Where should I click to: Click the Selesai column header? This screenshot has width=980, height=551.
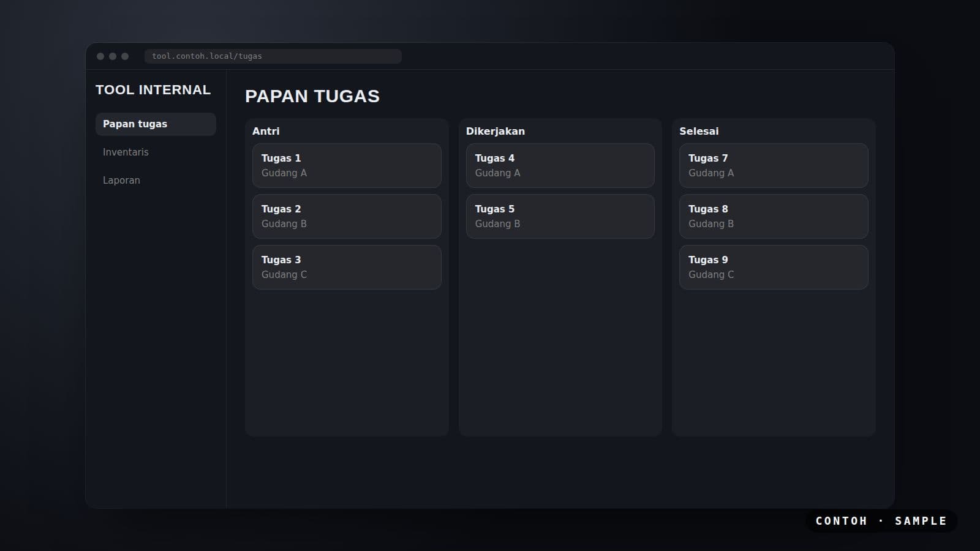pyautogui.click(x=699, y=131)
